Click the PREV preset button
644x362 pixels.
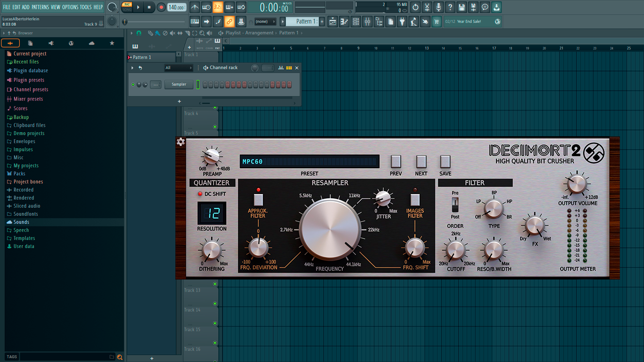(x=396, y=162)
